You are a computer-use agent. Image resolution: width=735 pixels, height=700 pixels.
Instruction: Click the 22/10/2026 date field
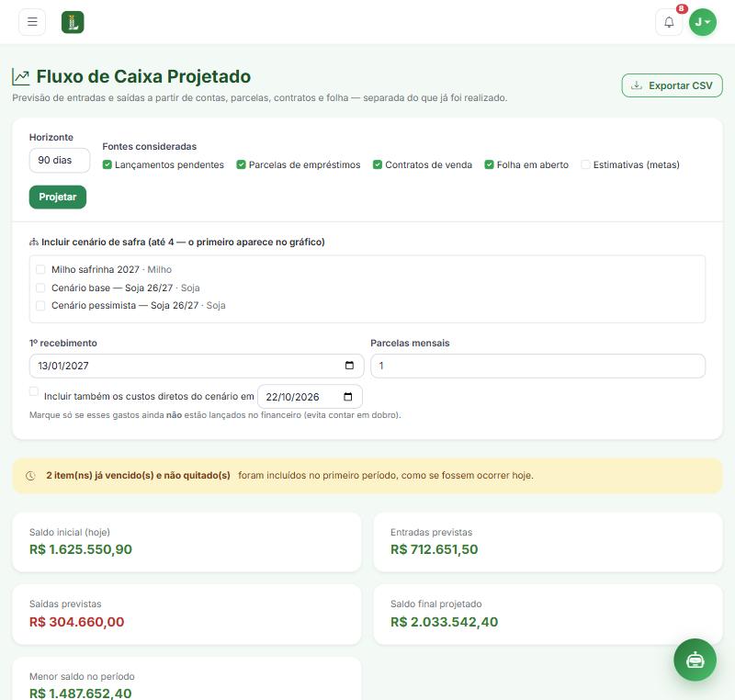[310, 397]
